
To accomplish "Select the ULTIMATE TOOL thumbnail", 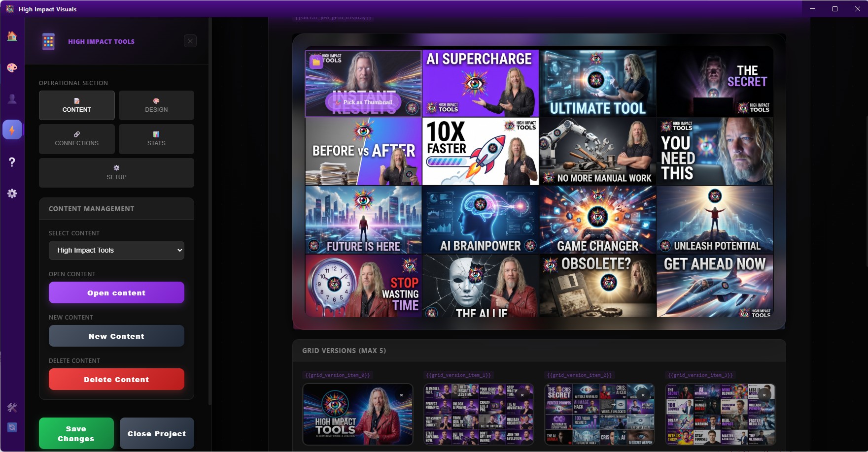I will (598, 83).
